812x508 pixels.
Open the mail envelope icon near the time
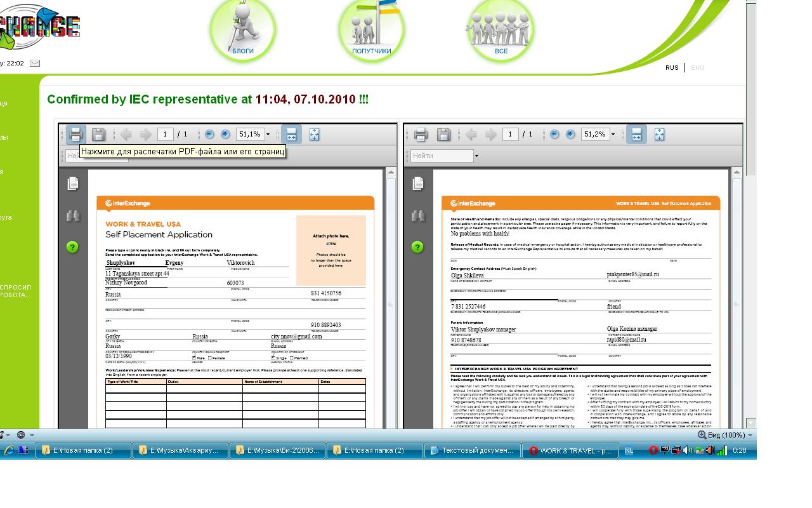coord(35,63)
